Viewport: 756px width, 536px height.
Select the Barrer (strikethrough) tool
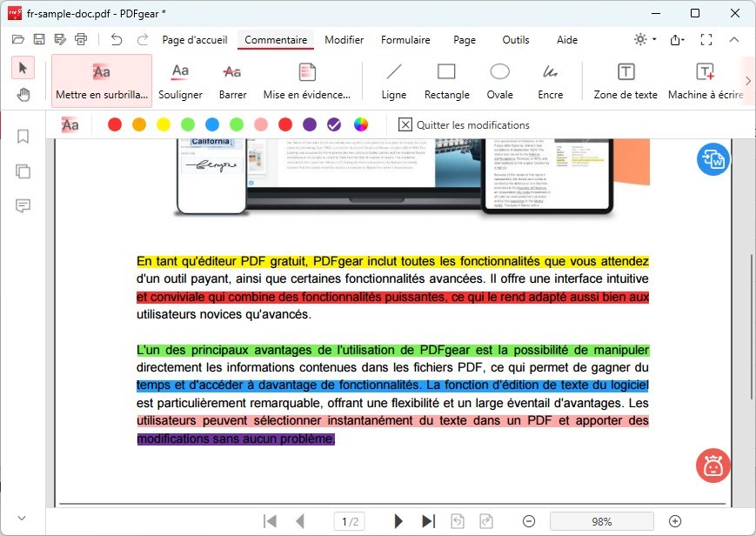pyautogui.click(x=232, y=80)
